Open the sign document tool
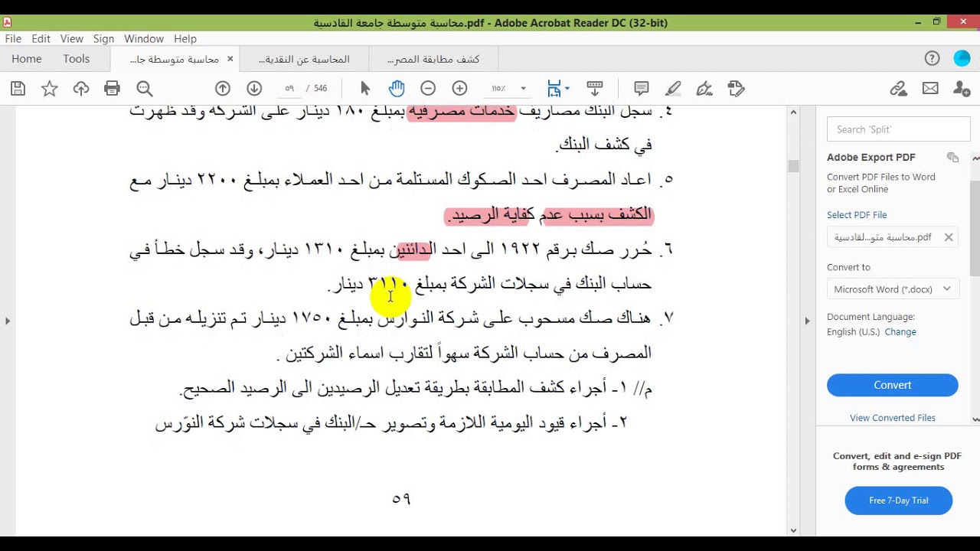 704,89
